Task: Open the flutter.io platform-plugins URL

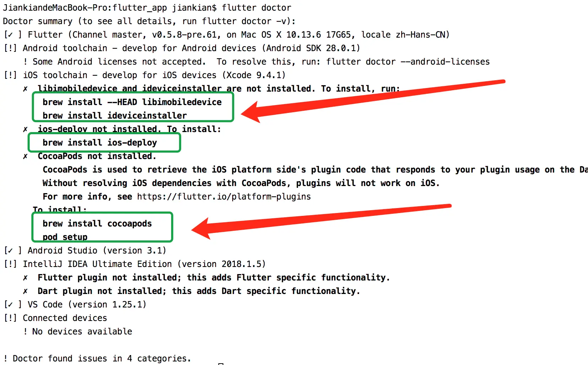Action: pos(224,197)
